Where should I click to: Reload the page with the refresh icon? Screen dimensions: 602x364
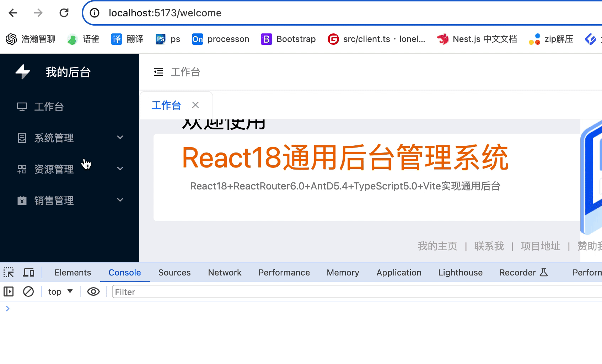(64, 13)
